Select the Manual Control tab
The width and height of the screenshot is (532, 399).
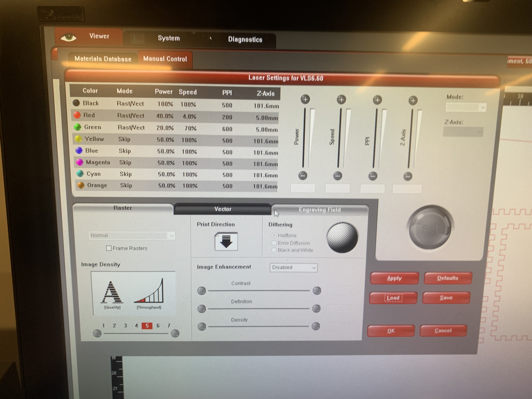click(x=165, y=59)
